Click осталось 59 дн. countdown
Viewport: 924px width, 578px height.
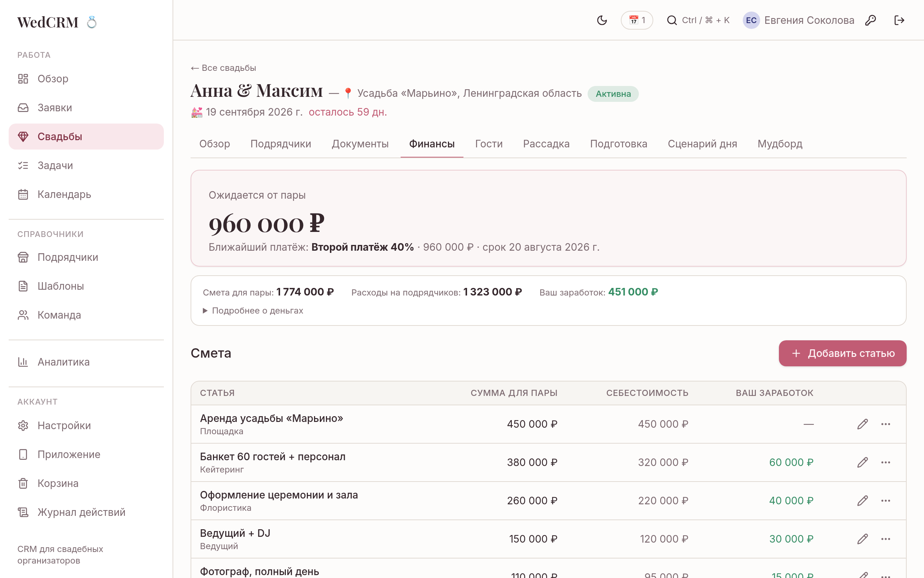point(348,112)
